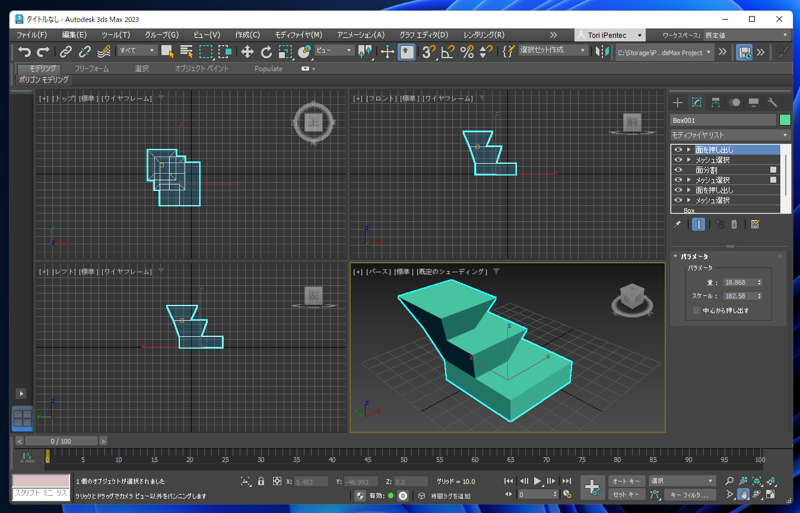
Task: Open key filter 選択 dropdown
Action: coord(682,481)
